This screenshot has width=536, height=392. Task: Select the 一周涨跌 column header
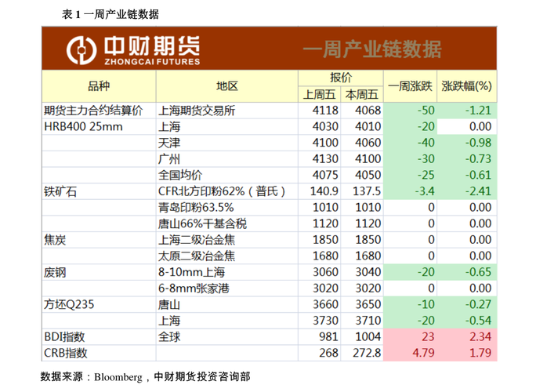[410, 86]
